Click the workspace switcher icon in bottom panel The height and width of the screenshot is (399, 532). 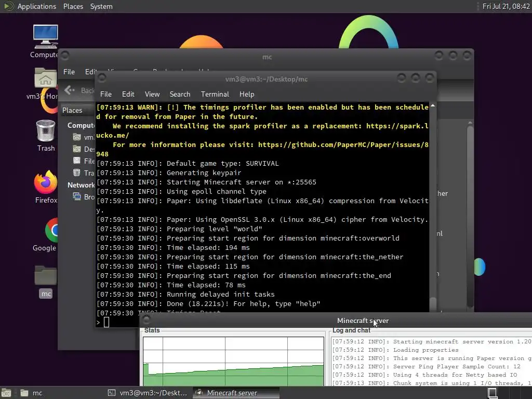click(x=493, y=393)
